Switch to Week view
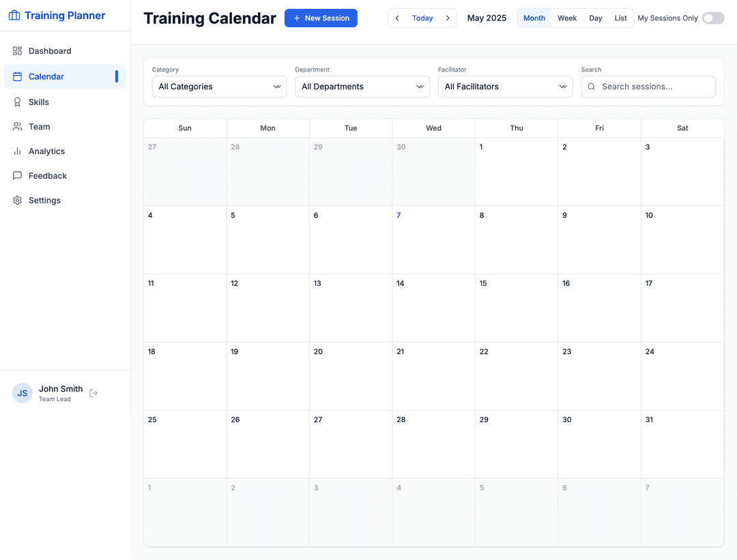The height and width of the screenshot is (560, 737). [x=567, y=18]
